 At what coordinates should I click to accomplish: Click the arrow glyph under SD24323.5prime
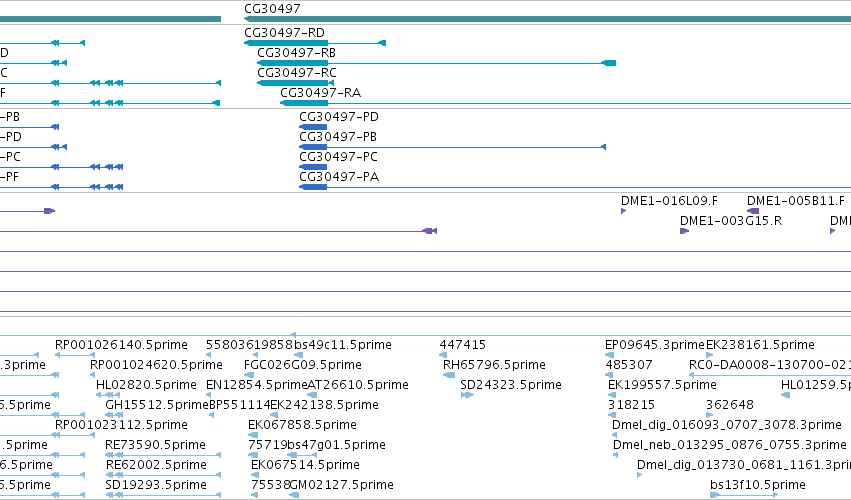click(467, 395)
